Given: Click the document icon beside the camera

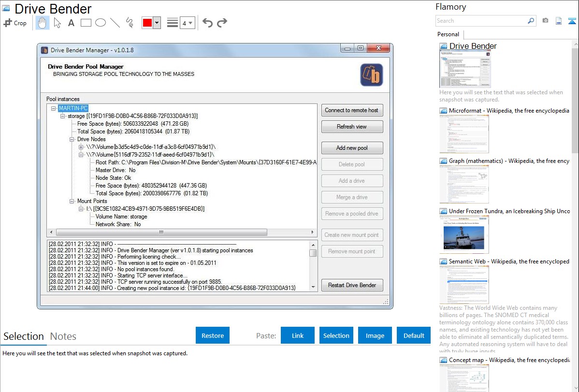Looking at the screenshot, I should [x=559, y=21].
